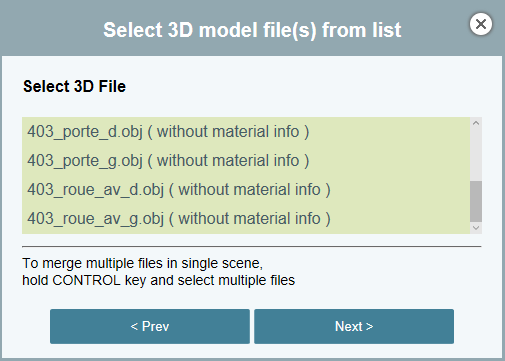Select the 403_roue_av_g.obj model file
505x361 pixels.
pos(246,219)
